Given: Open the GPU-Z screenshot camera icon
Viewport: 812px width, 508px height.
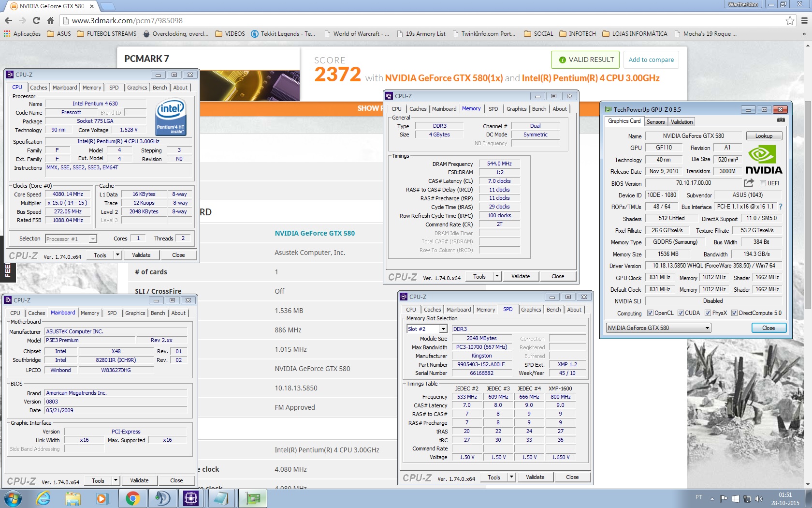Looking at the screenshot, I should coord(781,120).
